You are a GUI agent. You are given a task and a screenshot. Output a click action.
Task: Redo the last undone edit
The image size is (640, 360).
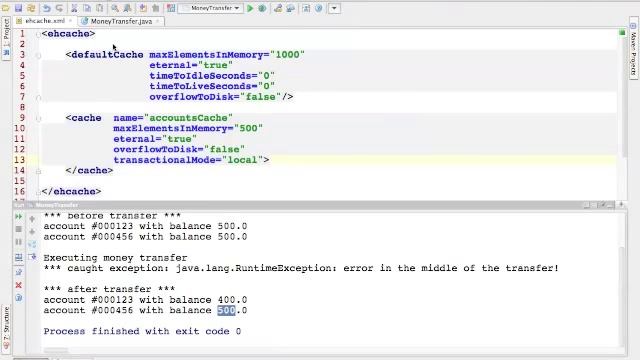point(60,8)
